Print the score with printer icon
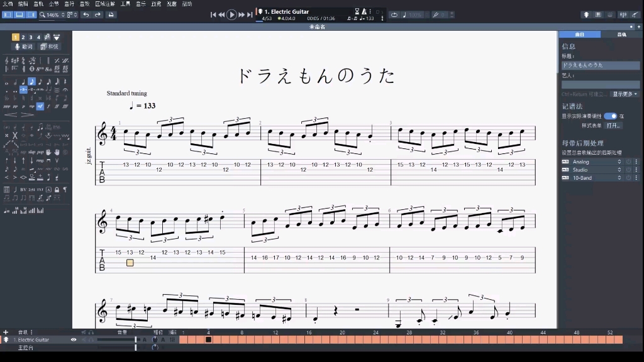The height and width of the screenshot is (362, 644). click(111, 15)
